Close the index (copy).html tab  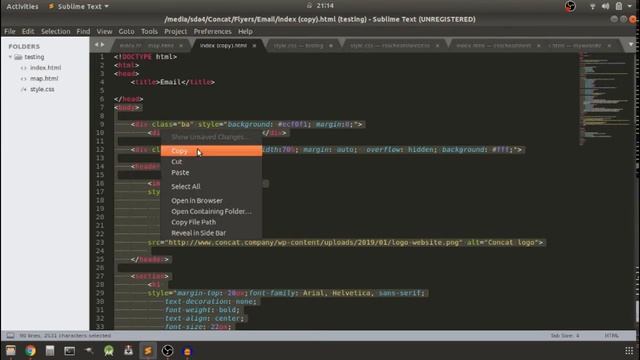(254, 46)
